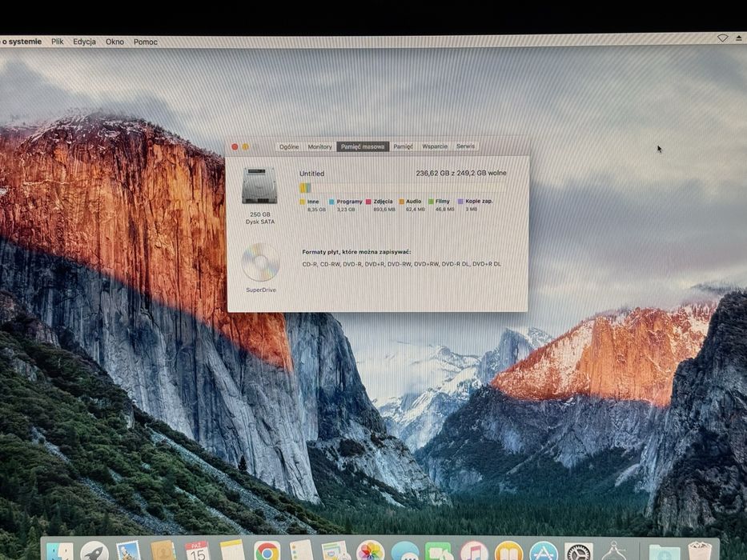Image resolution: width=747 pixels, height=560 pixels.
Task: Open the Downloads folder in Dock
Action: 664,552
